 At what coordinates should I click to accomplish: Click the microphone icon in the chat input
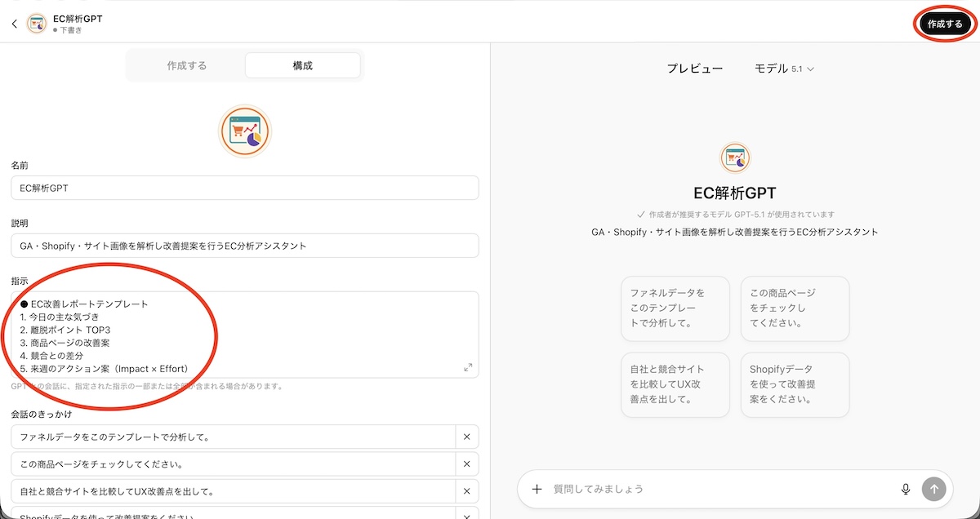tap(906, 489)
